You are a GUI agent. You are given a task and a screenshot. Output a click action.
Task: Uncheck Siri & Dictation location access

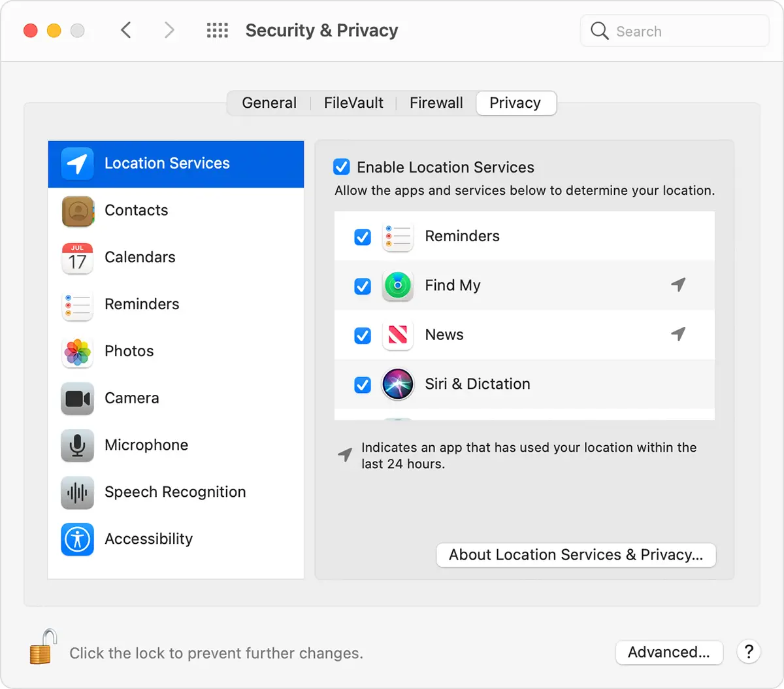pyautogui.click(x=363, y=385)
